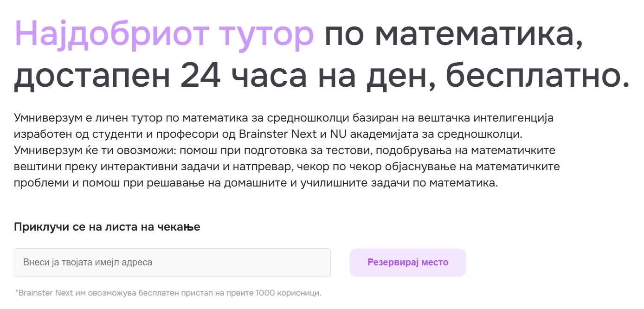
Task: Click 'Приклучи се на листа на чекање' label
Action: pos(107,227)
